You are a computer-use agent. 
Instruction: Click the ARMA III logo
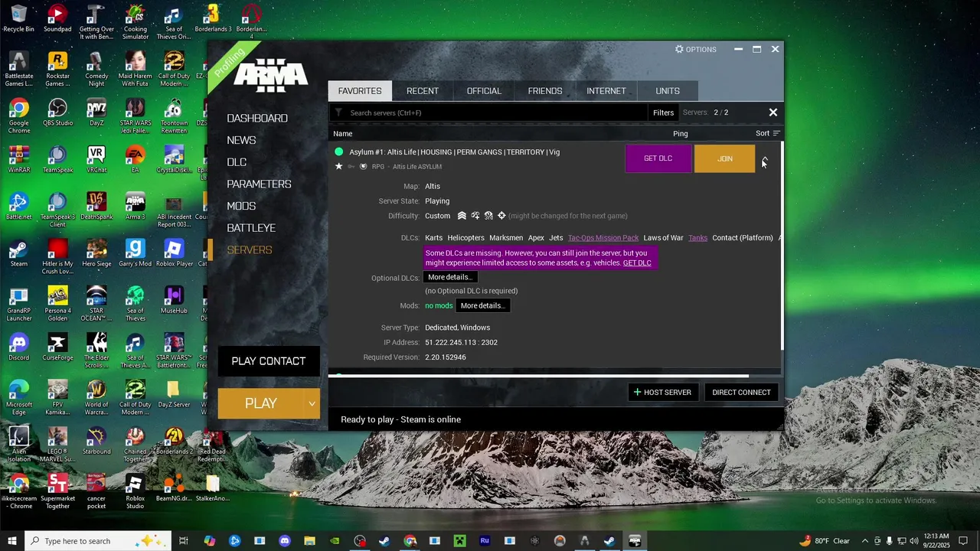[270, 77]
